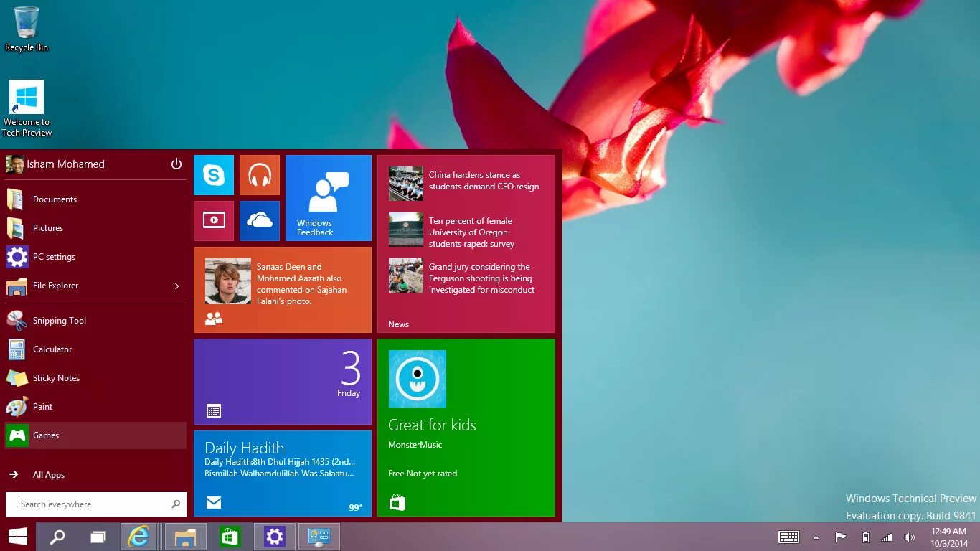Select Welcome to Tech Preview shortcut
Viewport: 980px width, 551px height.
pos(27,108)
